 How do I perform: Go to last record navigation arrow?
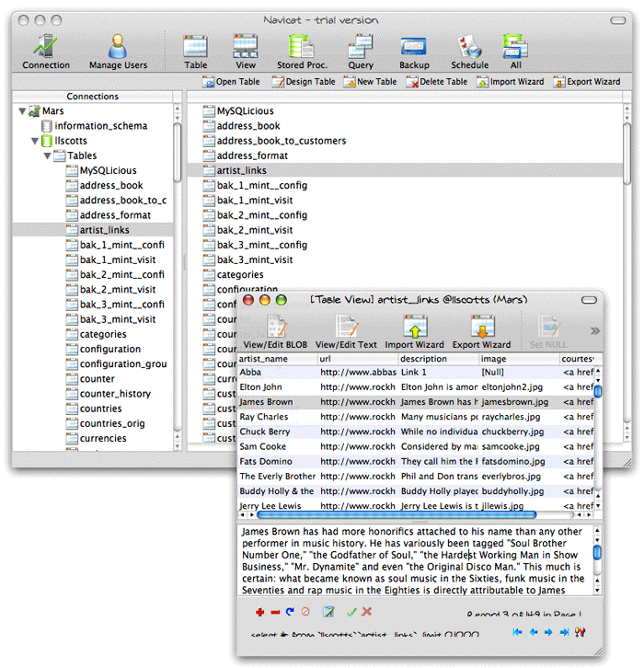pos(564,632)
